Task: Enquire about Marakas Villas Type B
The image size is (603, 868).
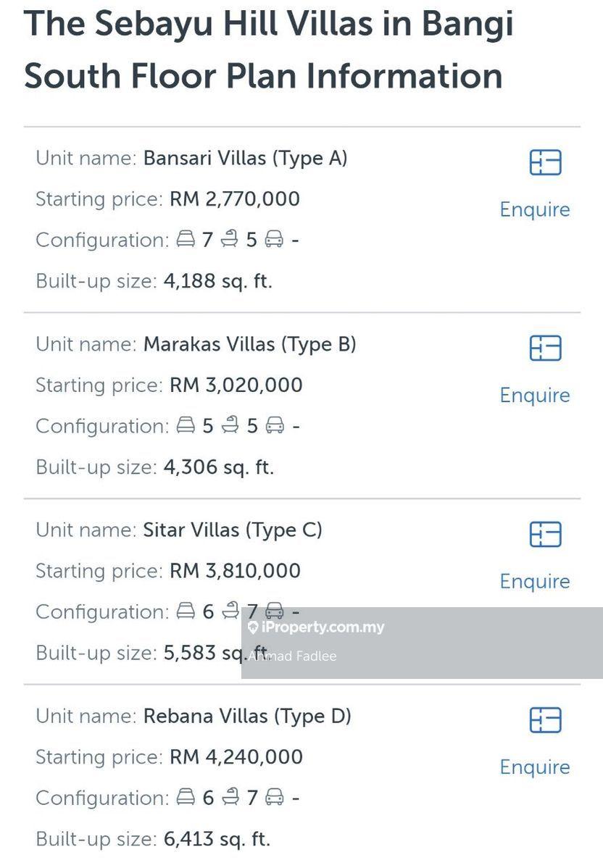Action: (535, 396)
